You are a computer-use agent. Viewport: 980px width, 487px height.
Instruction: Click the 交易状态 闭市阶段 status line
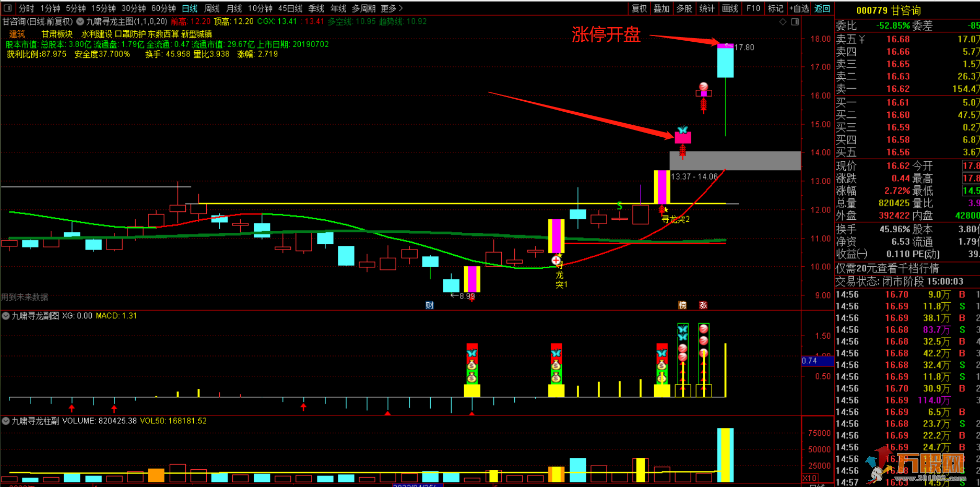coord(899,281)
